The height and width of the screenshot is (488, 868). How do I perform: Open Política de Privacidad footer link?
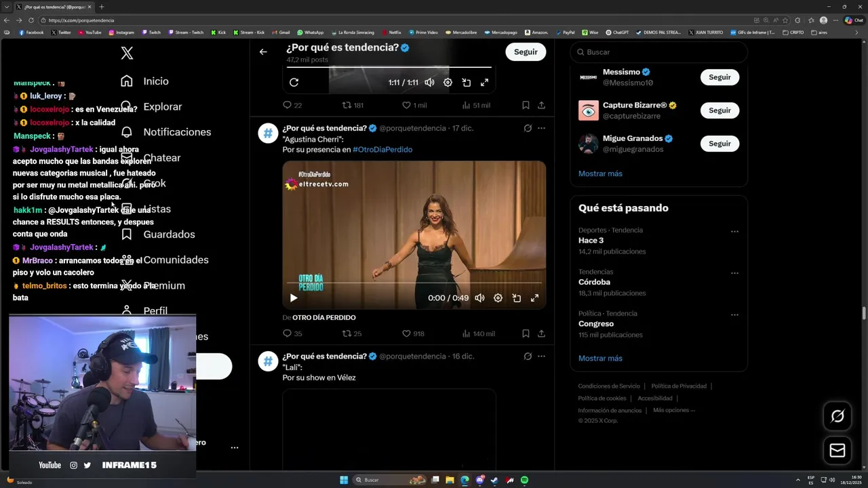(679, 386)
